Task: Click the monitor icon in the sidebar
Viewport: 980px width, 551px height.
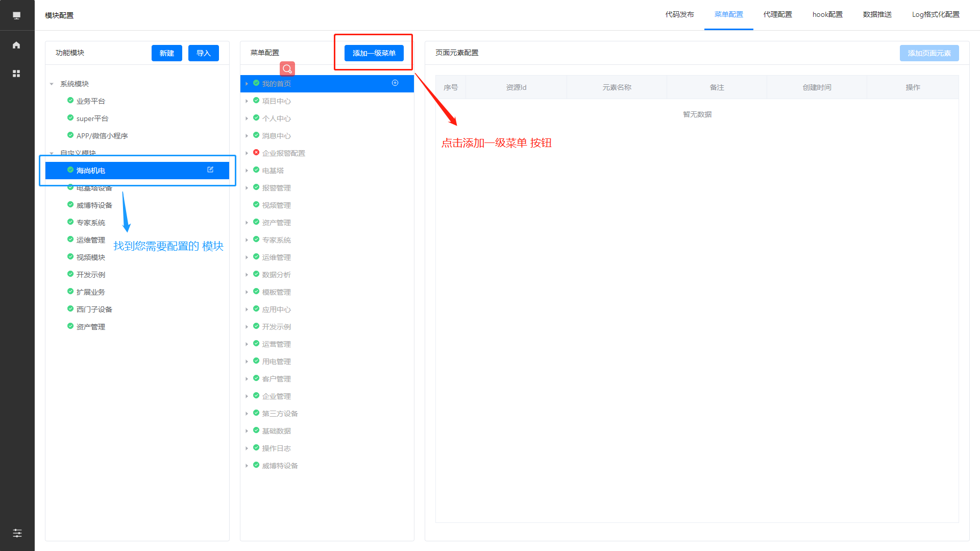Action: tap(16, 15)
